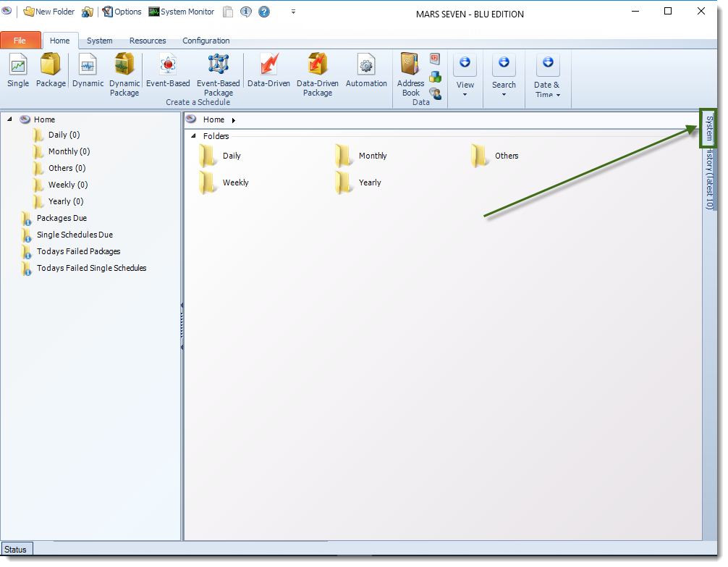
Task: Collapse the Folders group in main pane
Action: click(x=194, y=136)
